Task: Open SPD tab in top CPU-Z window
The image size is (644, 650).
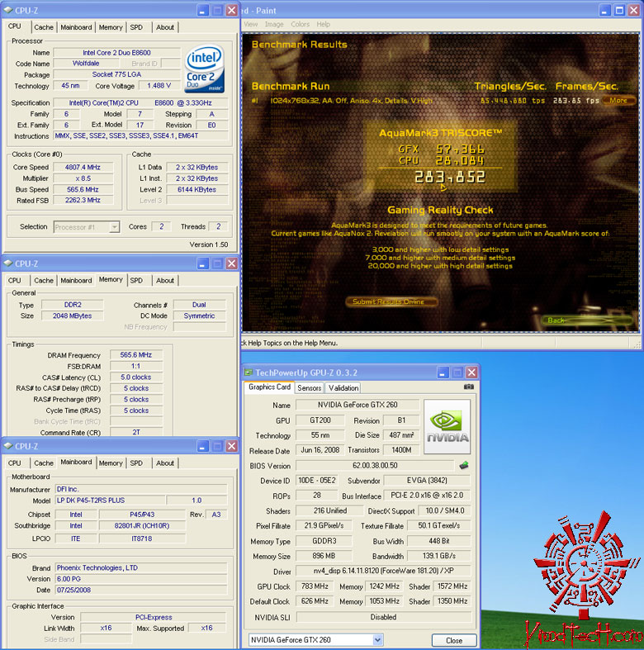Action: point(136,27)
